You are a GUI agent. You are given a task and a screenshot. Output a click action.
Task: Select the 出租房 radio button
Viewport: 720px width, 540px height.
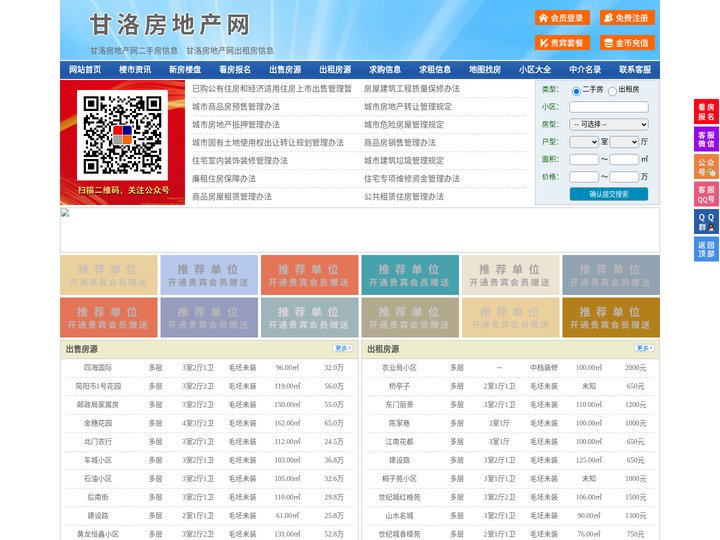pyautogui.click(x=612, y=91)
